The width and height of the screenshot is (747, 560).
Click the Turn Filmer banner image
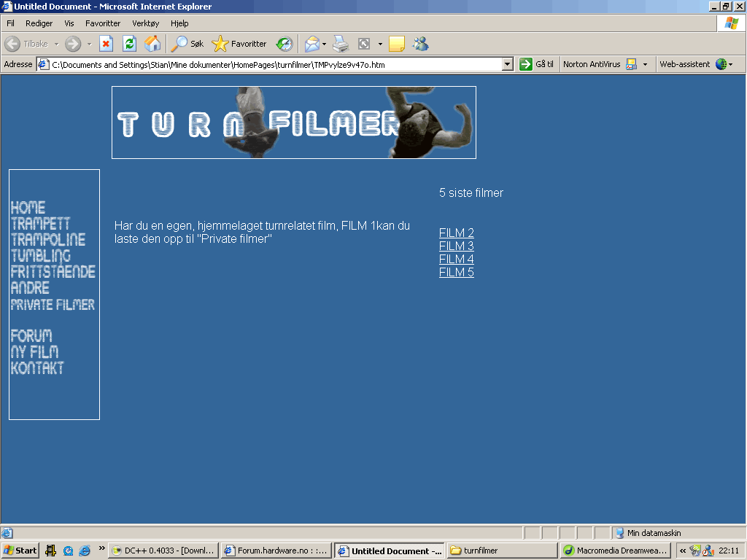pyautogui.click(x=294, y=122)
